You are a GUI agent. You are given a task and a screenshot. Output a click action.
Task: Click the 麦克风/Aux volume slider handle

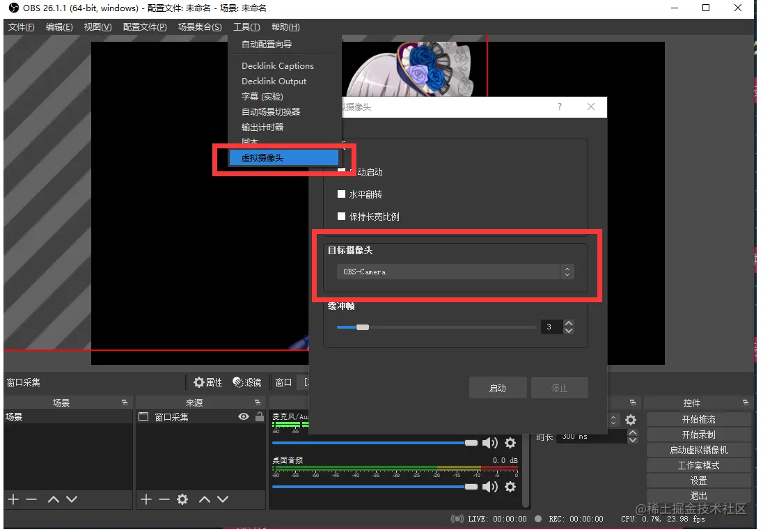coord(471,443)
